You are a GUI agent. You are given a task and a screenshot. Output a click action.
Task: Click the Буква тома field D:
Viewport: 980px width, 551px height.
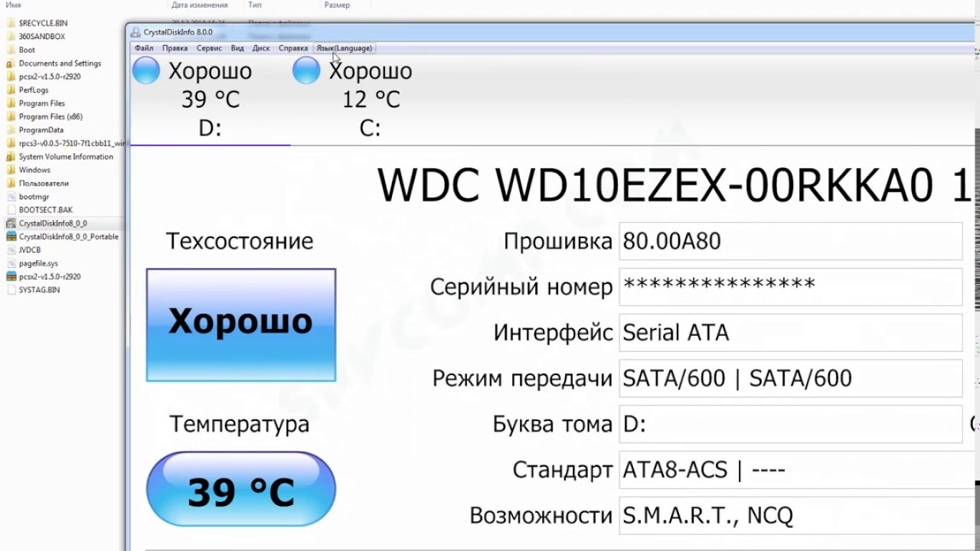coord(790,424)
